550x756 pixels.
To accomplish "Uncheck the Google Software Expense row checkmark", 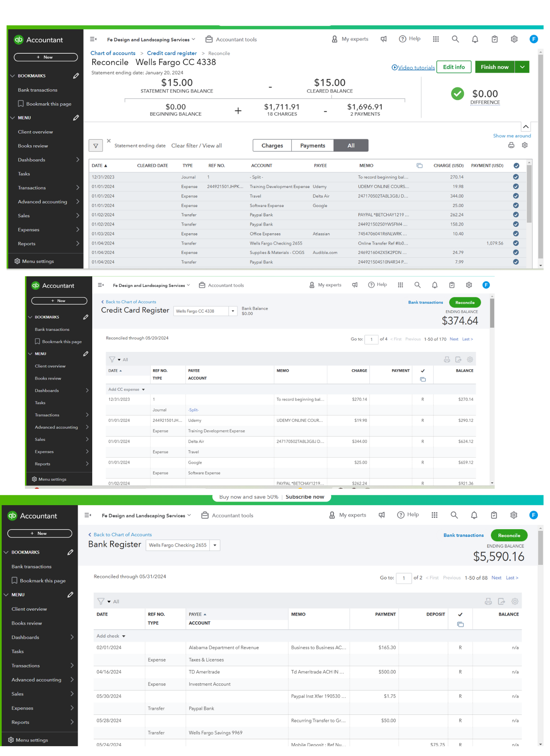I will pyautogui.click(x=516, y=205).
